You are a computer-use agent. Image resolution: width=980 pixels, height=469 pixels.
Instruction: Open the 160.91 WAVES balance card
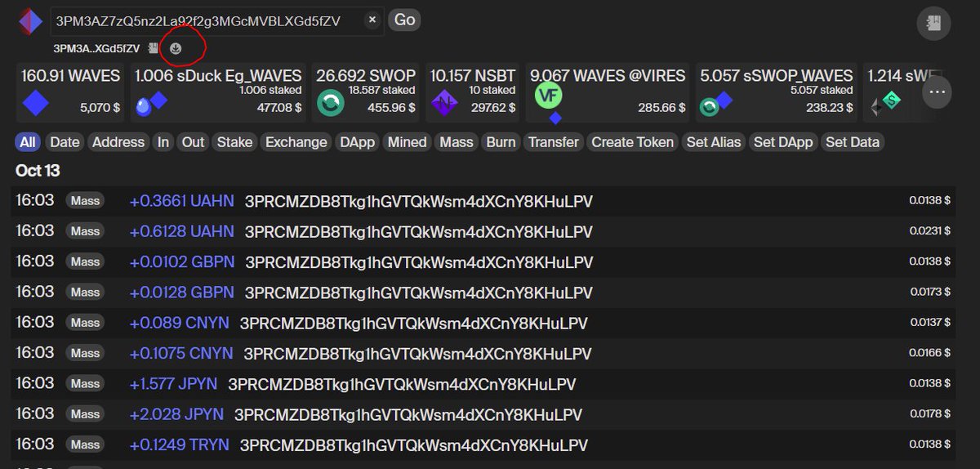71,92
